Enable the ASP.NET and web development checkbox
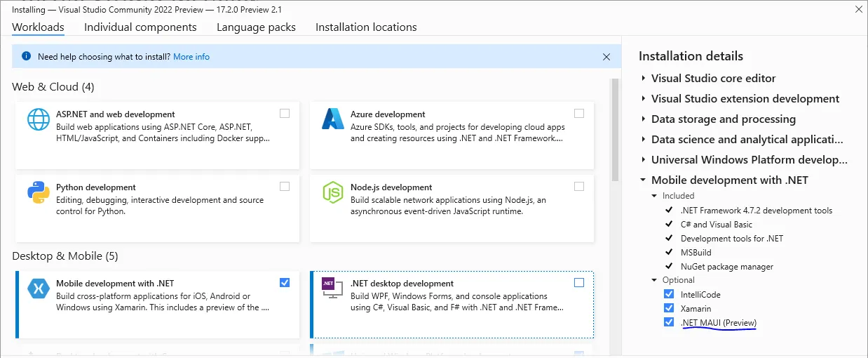 tap(285, 113)
